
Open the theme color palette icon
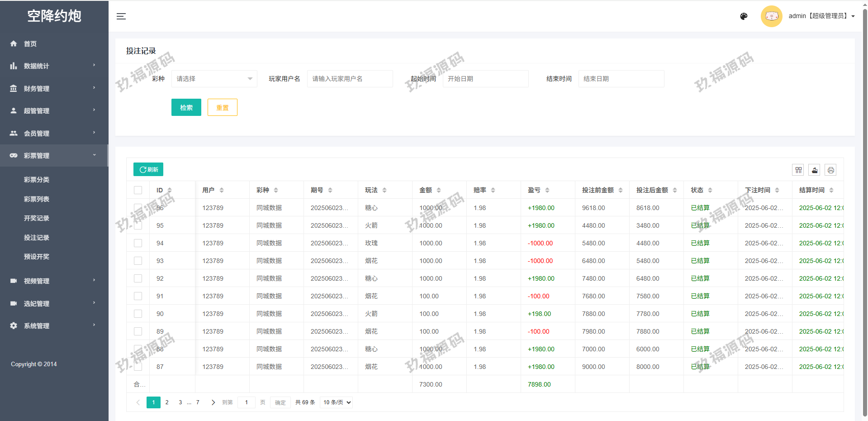click(744, 16)
